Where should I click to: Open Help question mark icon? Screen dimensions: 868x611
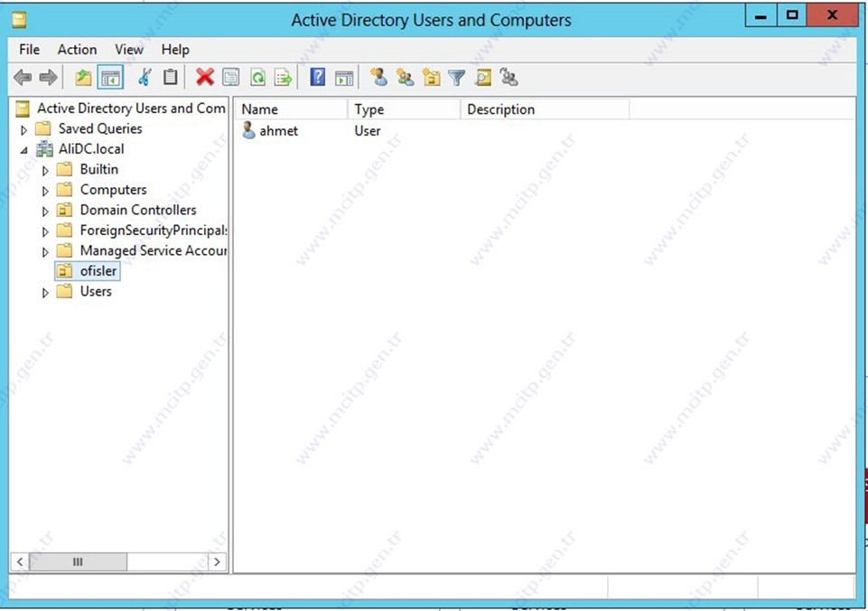tap(318, 77)
